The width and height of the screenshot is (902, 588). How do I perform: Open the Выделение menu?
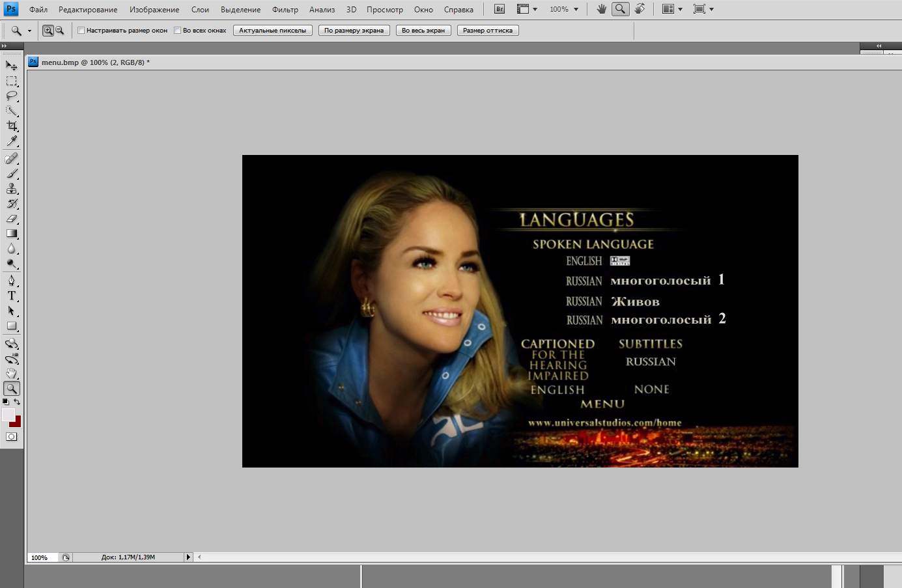(x=240, y=10)
